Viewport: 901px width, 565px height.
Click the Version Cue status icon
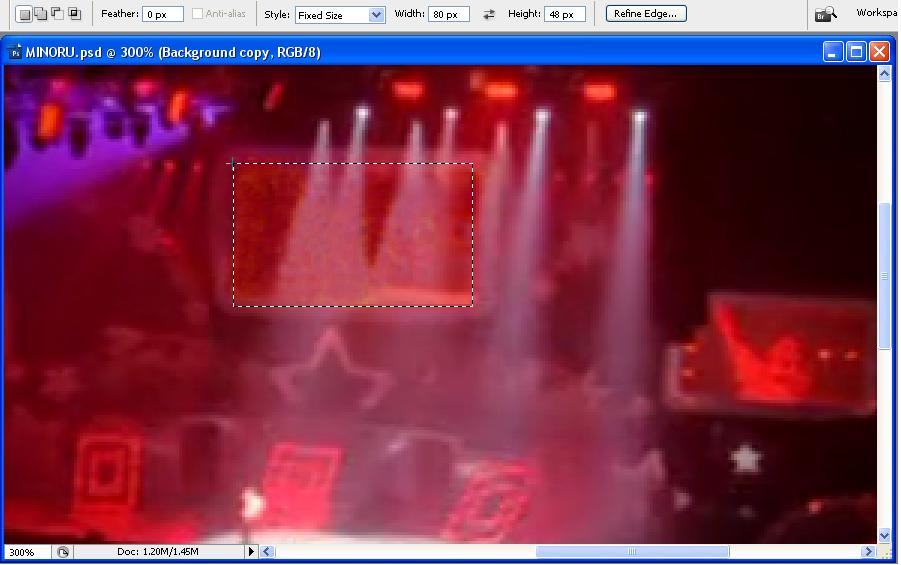(63, 552)
